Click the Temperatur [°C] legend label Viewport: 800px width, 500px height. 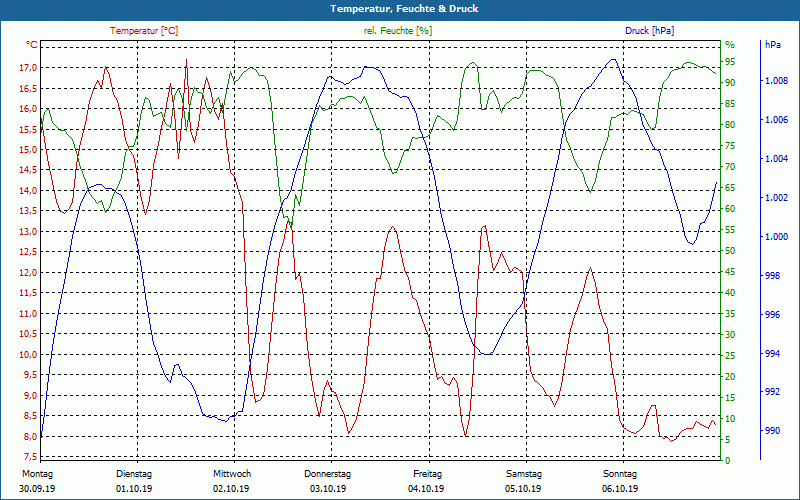[144, 31]
